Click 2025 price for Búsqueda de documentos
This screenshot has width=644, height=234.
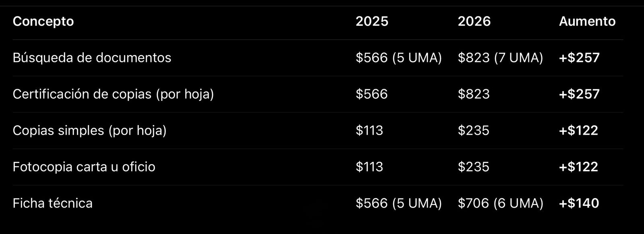click(x=398, y=58)
